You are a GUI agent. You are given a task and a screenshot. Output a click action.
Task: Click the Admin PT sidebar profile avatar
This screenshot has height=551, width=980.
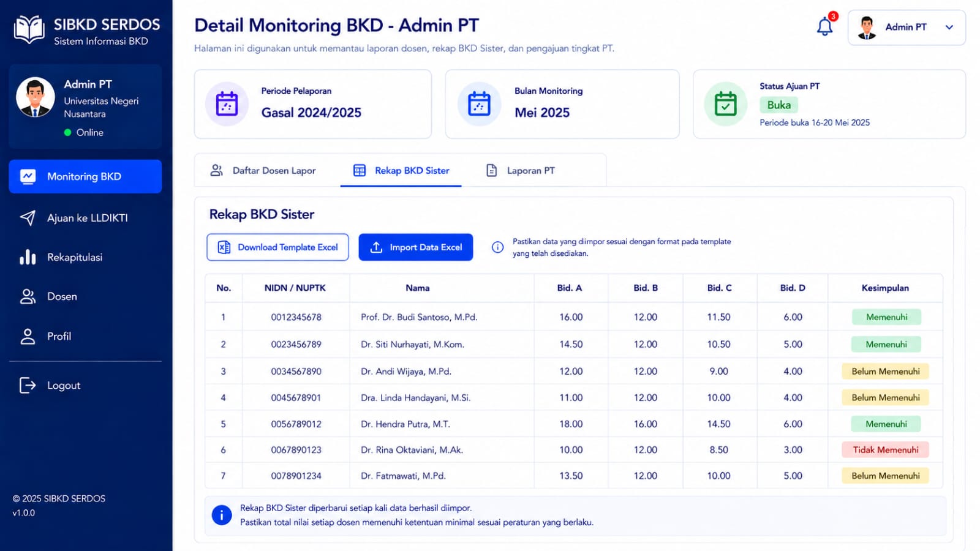point(35,97)
